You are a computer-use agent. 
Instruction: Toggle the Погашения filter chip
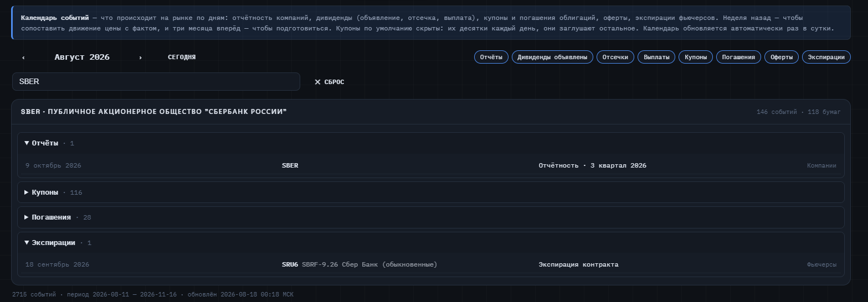(x=738, y=57)
